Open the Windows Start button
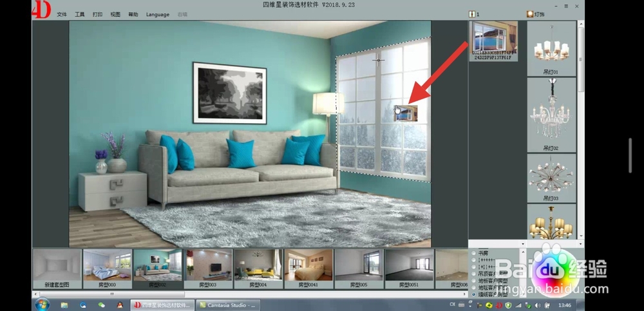This screenshot has width=644, height=311. (42, 305)
